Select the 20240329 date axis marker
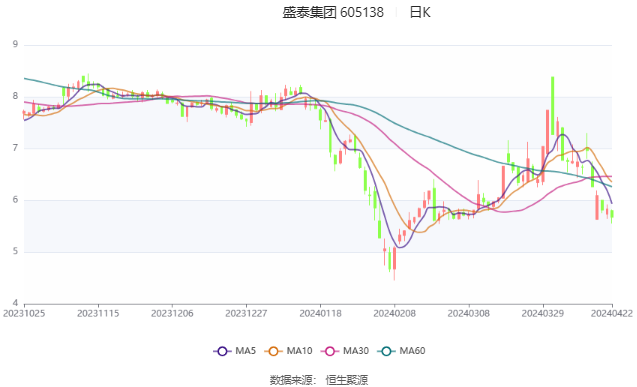Screen dimensions: 637x387 coord(543,313)
